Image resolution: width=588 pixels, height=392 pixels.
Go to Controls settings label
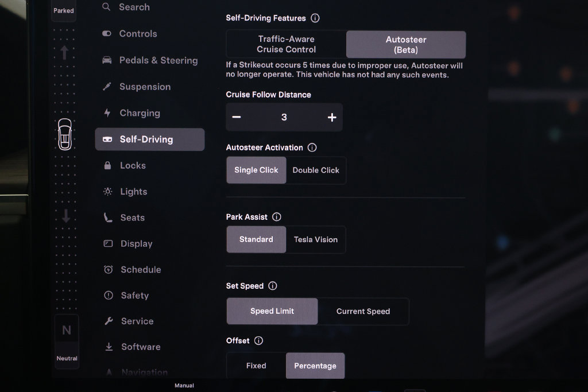tap(138, 34)
